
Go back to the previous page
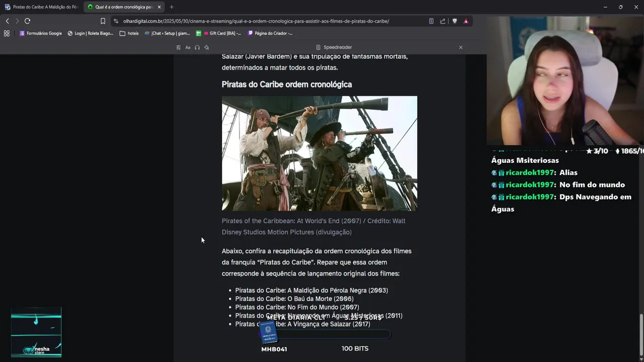coord(7,21)
